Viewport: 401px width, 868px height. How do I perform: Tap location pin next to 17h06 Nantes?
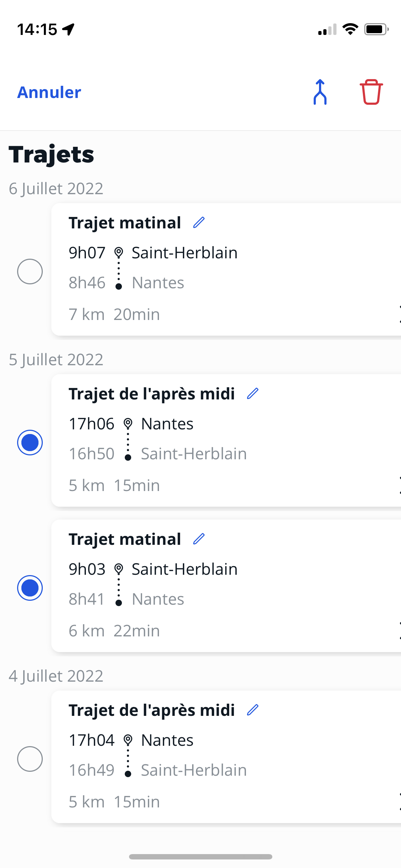coord(128,424)
